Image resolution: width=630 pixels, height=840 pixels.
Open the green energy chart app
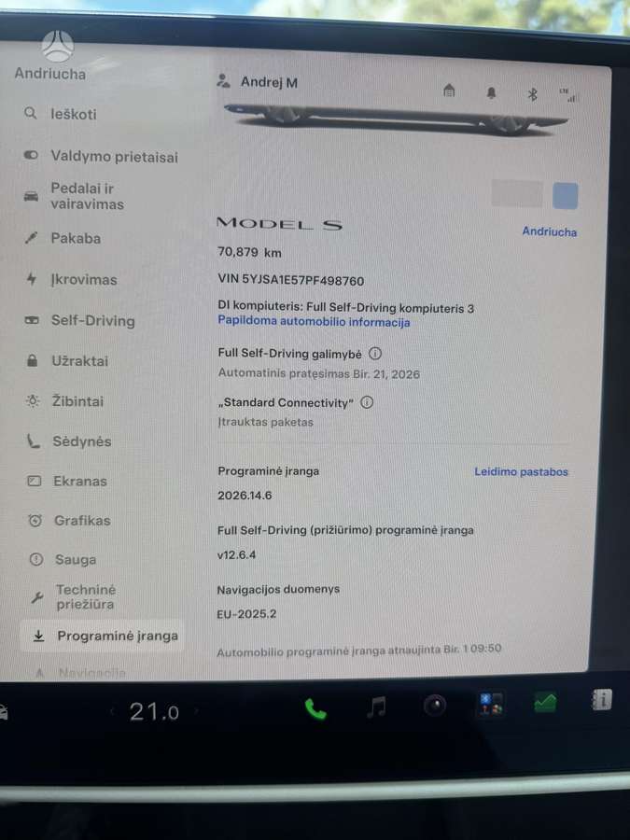[545, 702]
